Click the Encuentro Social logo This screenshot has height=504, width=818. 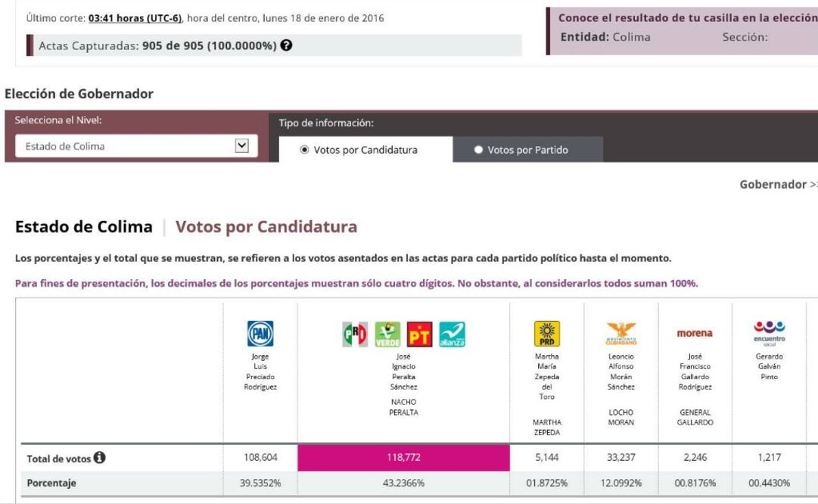point(769,331)
